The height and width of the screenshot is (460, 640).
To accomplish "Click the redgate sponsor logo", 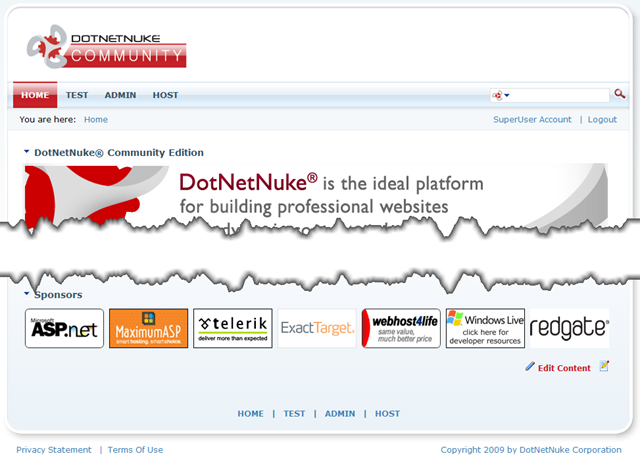I will click(x=569, y=328).
